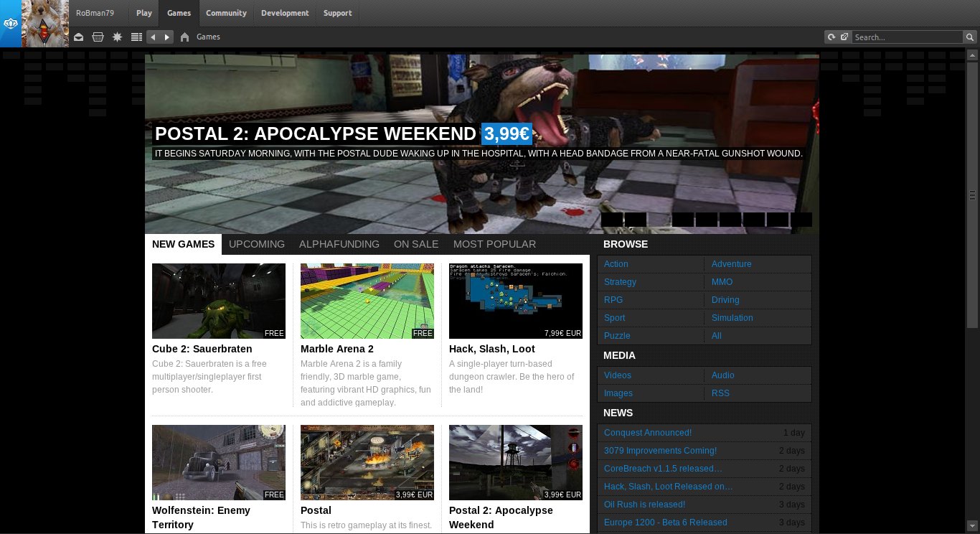Image resolution: width=980 pixels, height=534 pixels.
Task: Click the list view icon in toolbar
Action: point(136,37)
